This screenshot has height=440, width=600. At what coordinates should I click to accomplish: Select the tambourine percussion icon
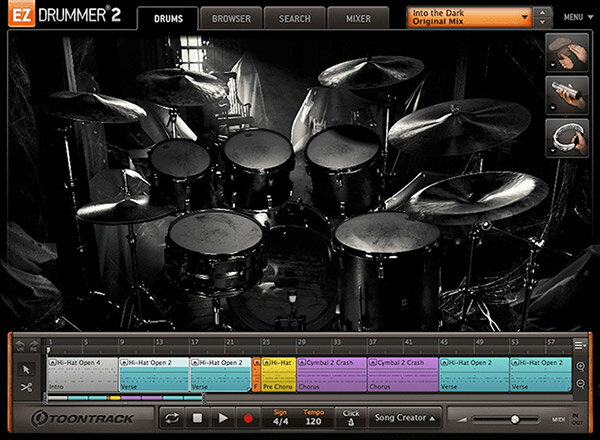(566, 139)
